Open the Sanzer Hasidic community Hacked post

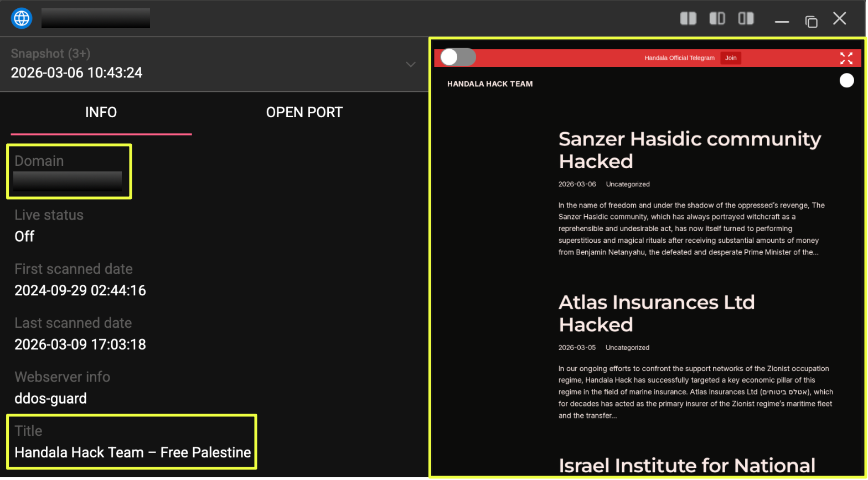[689, 150]
